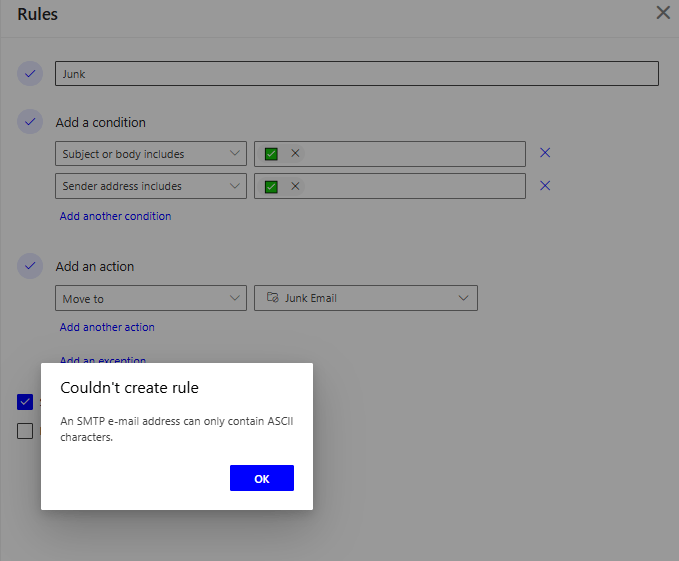The width and height of the screenshot is (679, 561).
Task: Uncheck the checked blue checkbox
Action: point(25,402)
